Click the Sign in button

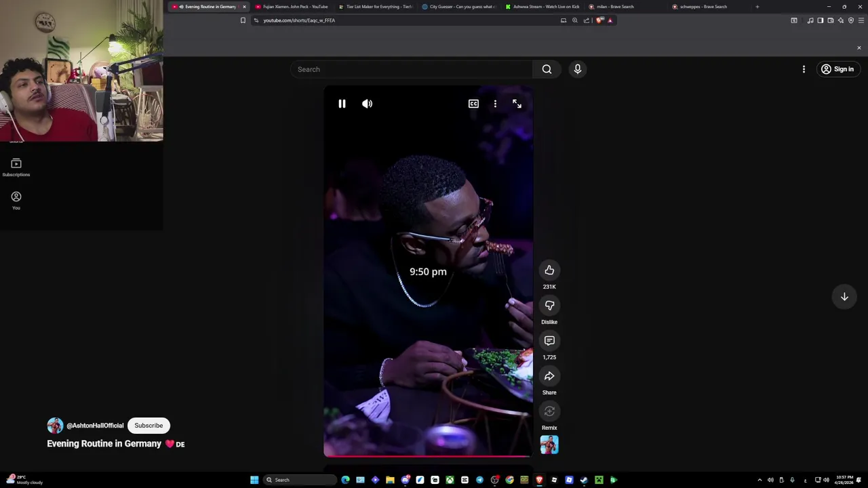837,69
